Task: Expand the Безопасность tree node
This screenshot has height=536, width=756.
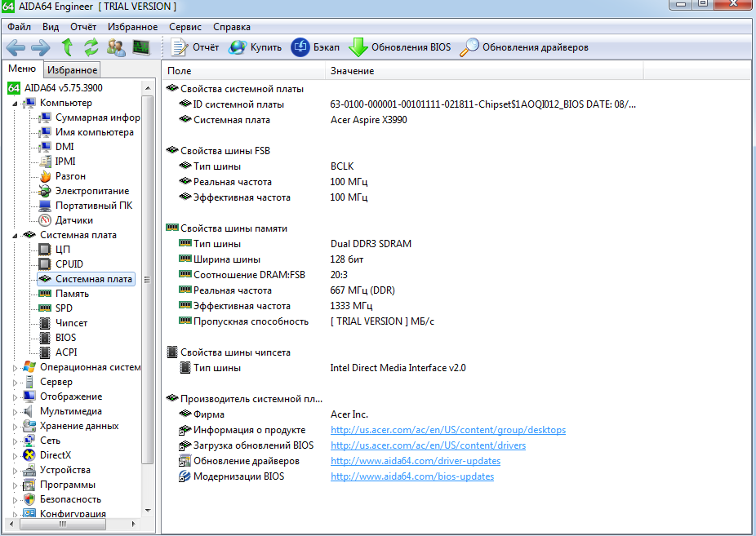Action: point(15,500)
